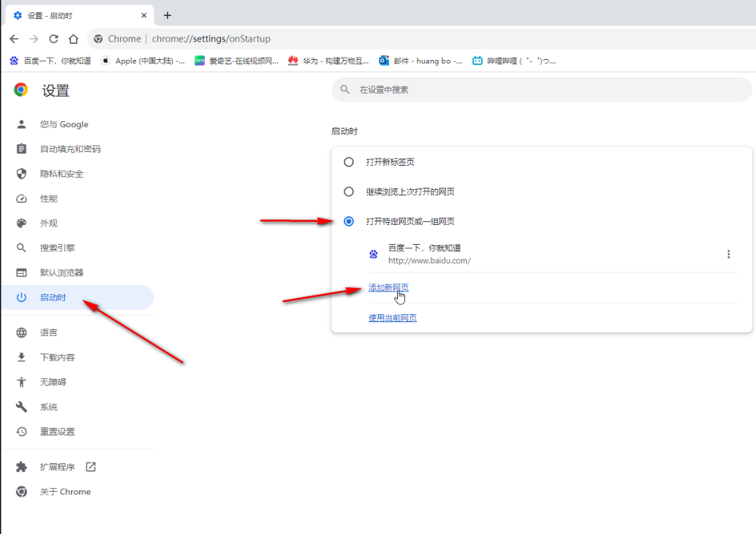Open 您与 Google settings section
The height and width of the screenshot is (534, 756).
point(78,124)
